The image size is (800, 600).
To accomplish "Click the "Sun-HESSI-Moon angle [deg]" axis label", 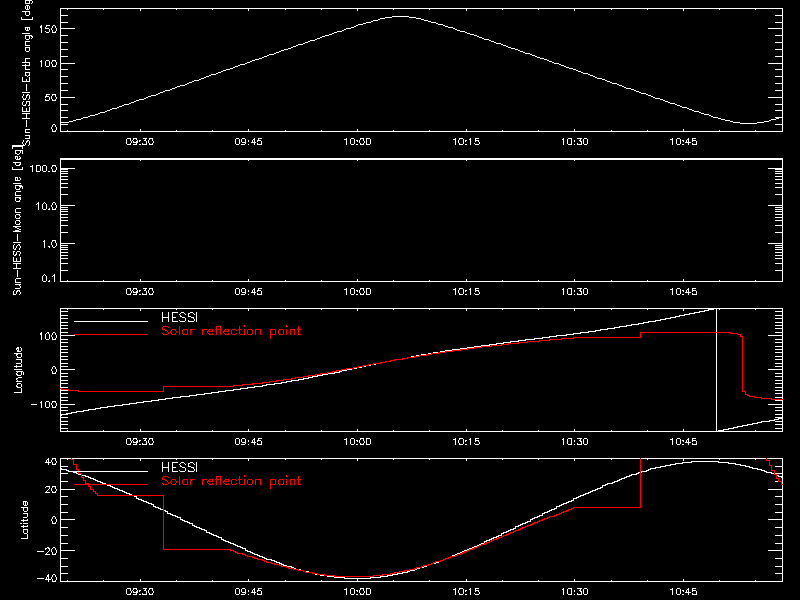I will [x=18, y=220].
